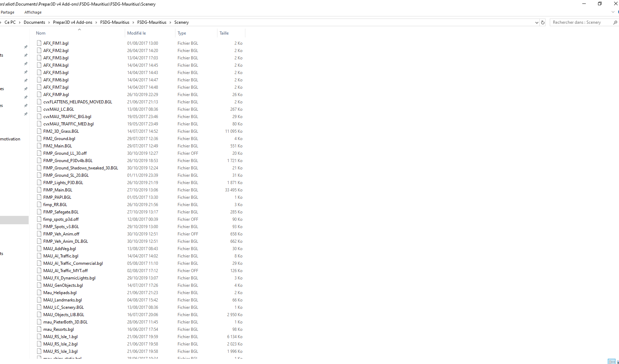
Task: Click the file icon of fimp_spots_p3d.off
Action: 39,219
